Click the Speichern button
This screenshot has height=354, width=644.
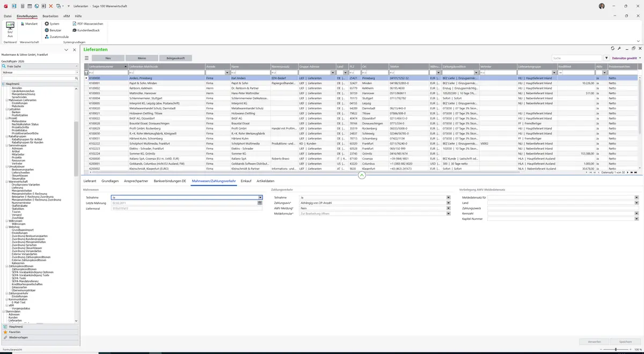pyautogui.click(x=625, y=342)
